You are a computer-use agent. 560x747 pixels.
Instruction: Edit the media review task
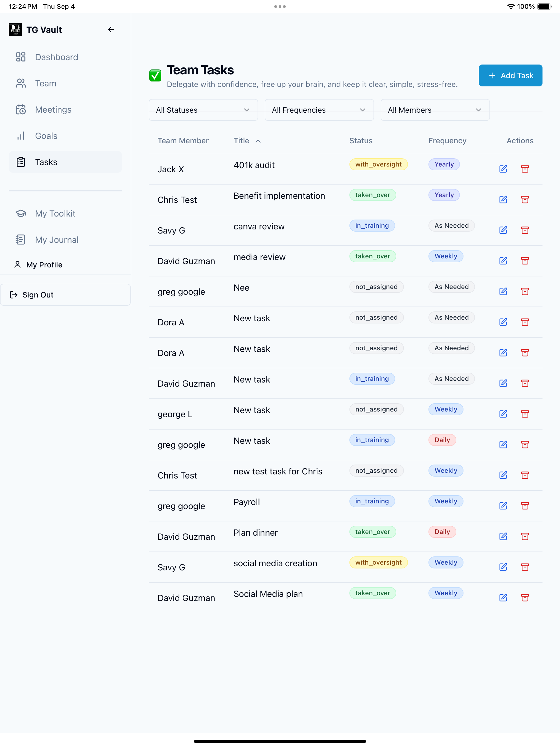[x=503, y=261]
